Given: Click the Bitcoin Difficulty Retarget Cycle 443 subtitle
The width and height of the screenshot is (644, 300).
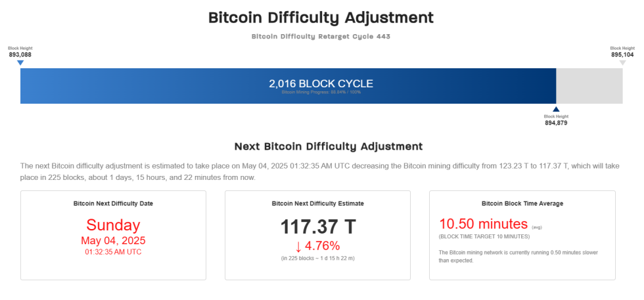Looking at the screenshot, I should (x=321, y=37).
